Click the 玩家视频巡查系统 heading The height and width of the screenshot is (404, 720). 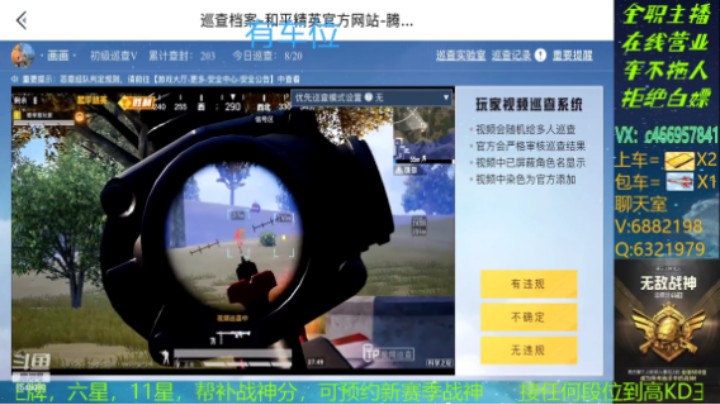pos(529,105)
